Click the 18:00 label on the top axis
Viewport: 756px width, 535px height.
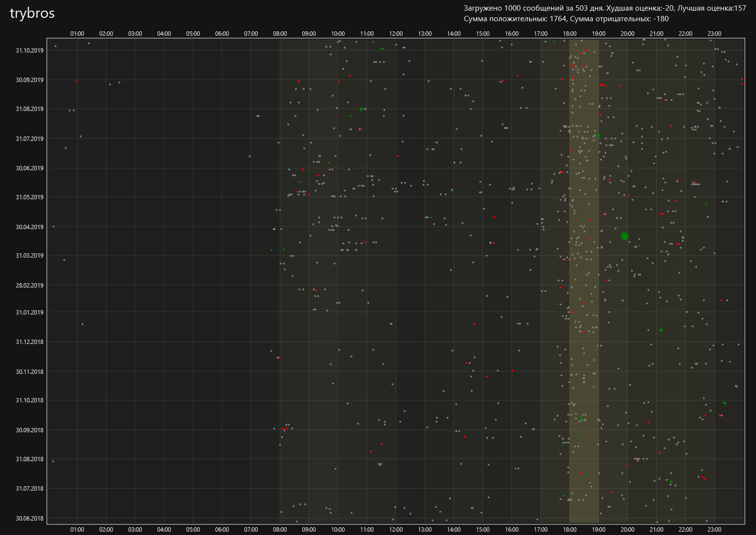570,34
